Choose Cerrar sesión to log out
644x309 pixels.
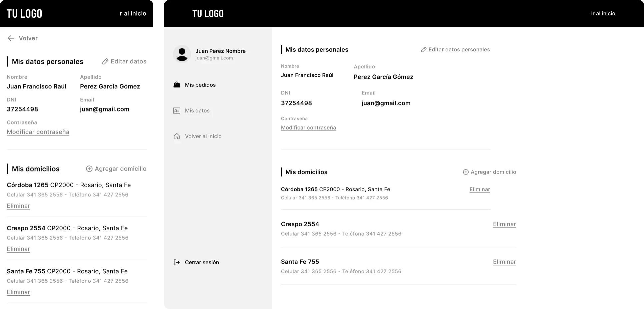click(x=202, y=263)
